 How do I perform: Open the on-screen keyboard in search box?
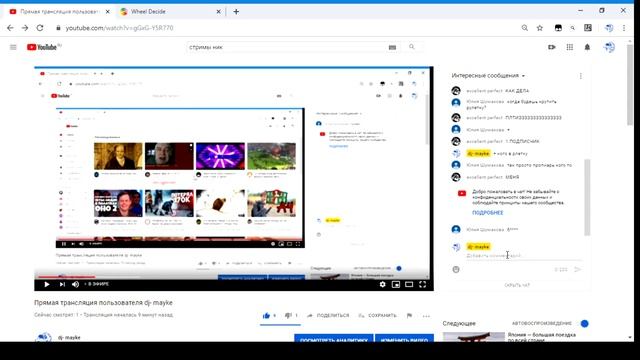click(x=392, y=47)
